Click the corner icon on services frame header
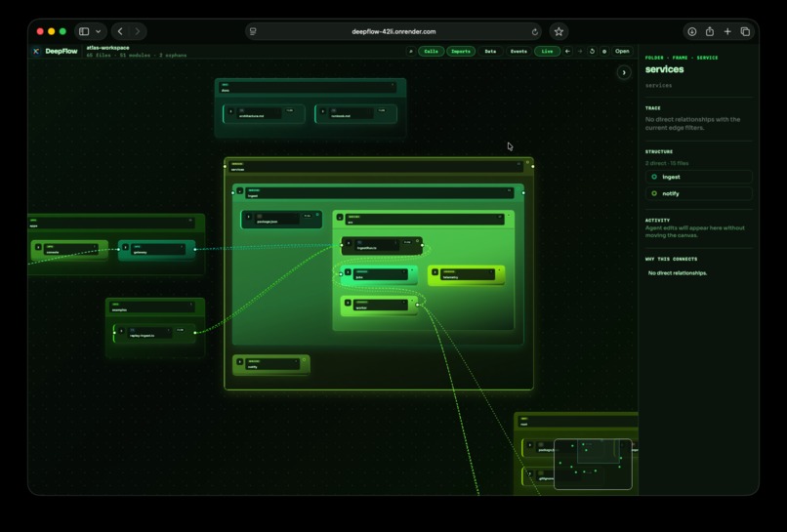Image resolution: width=787 pixels, height=532 pixels. (x=527, y=162)
